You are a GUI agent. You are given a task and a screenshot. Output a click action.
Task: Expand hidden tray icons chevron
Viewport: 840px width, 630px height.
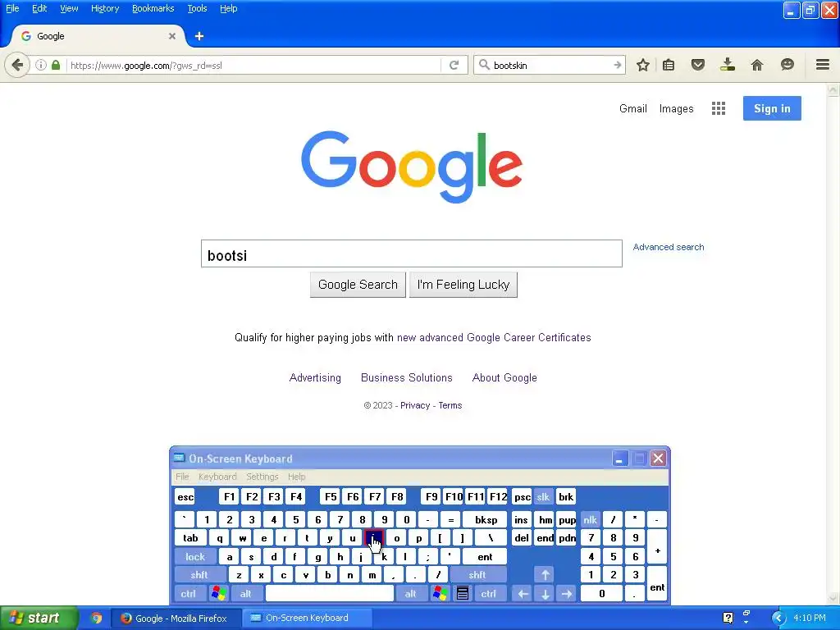(778, 619)
